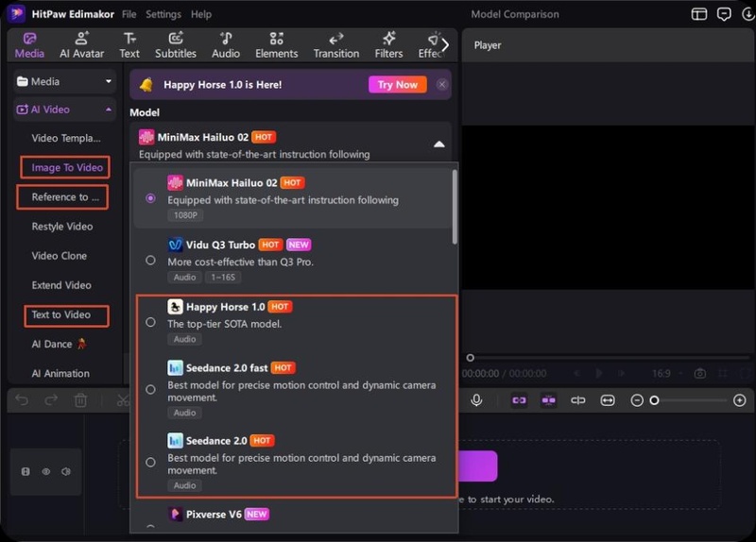This screenshot has height=542, width=756.
Task: Lock the timeline track
Action: 26,472
